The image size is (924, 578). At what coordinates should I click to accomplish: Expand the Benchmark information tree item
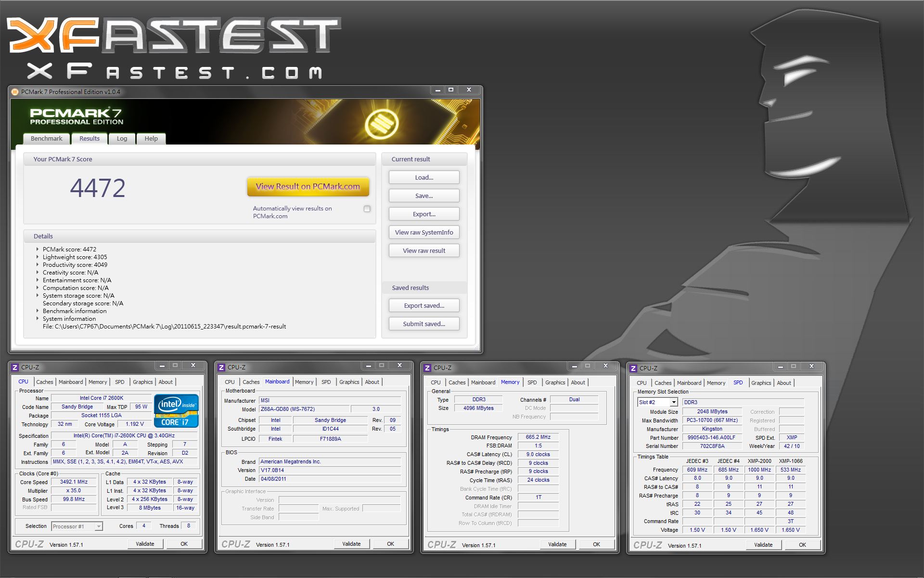pyautogui.click(x=38, y=311)
